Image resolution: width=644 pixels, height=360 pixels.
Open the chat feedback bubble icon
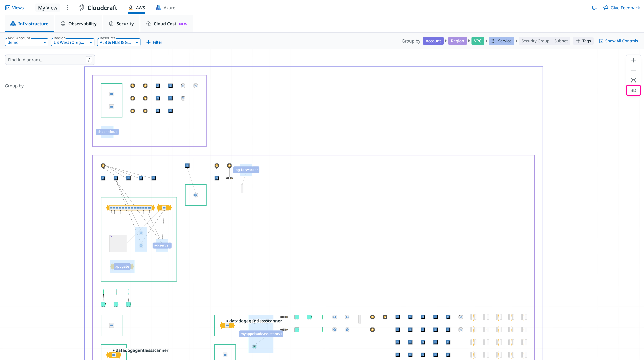pyautogui.click(x=595, y=8)
